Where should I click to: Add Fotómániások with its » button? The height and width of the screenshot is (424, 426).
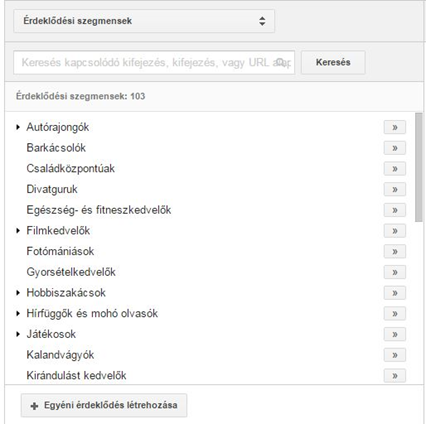point(395,251)
